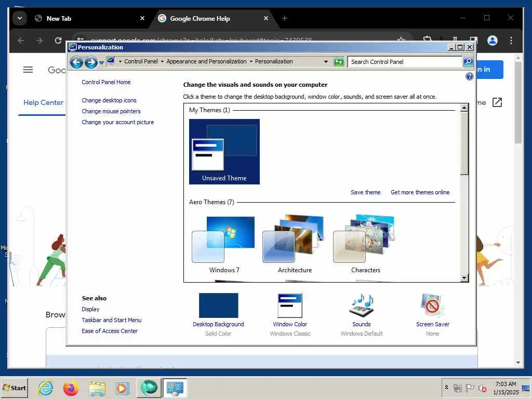Click Chrome's forward navigation arrow
Viewport: 532px width, 399px height.
[39, 41]
